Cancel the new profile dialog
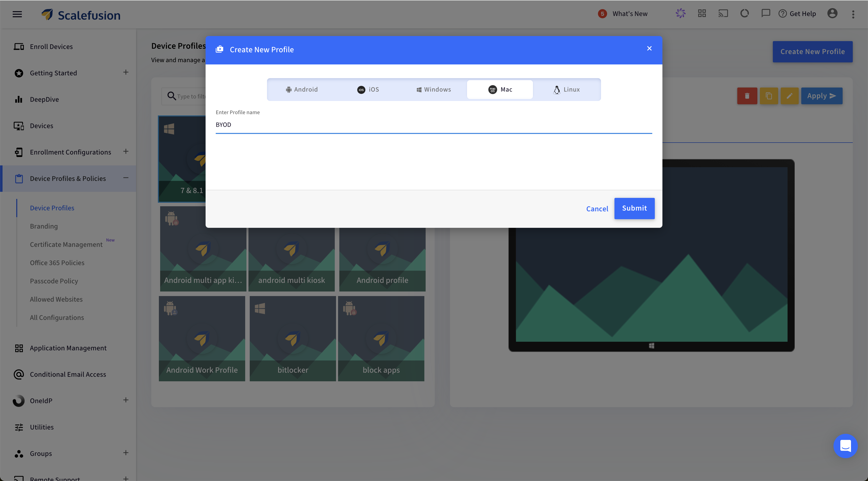This screenshot has height=481, width=868. point(597,209)
